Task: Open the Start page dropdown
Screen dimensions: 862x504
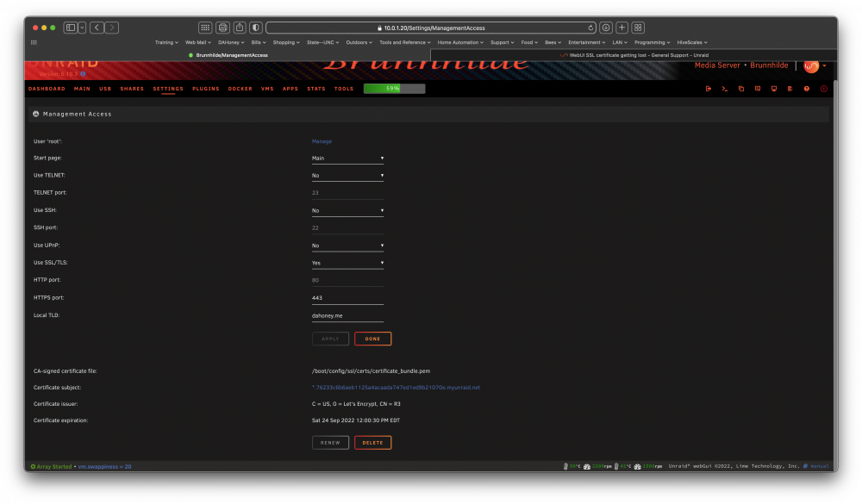Action: (347, 159)
